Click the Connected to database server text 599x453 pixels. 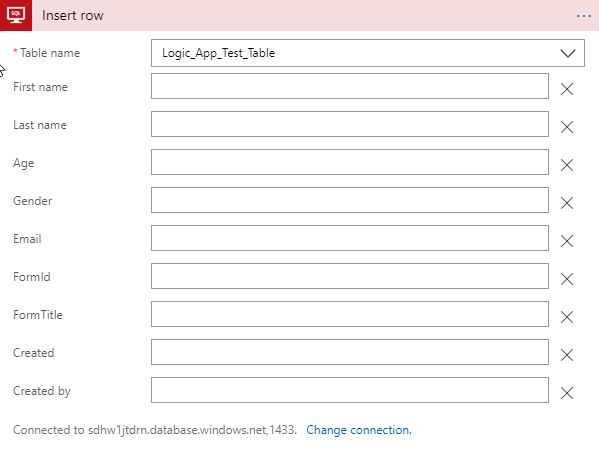pos(155,430)
